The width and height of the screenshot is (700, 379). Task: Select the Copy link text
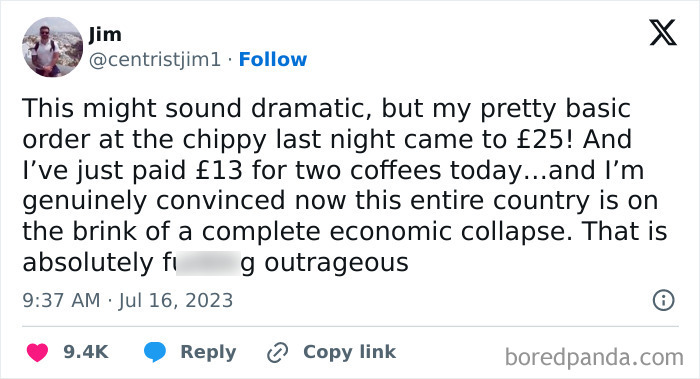(x=349, y=352)
